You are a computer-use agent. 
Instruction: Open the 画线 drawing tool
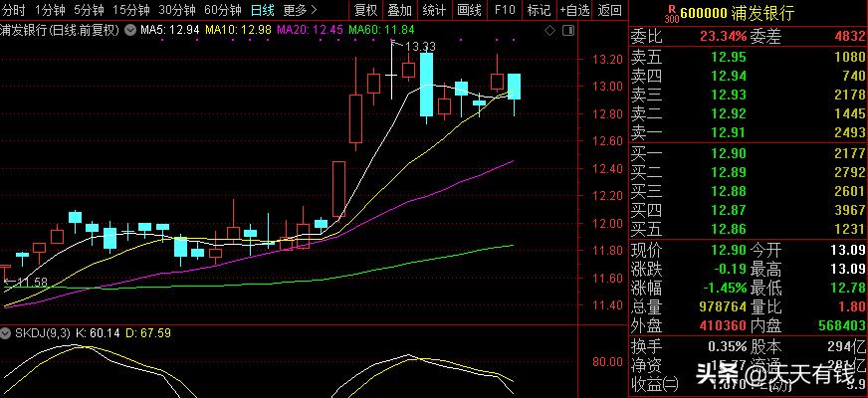point(470,9)
